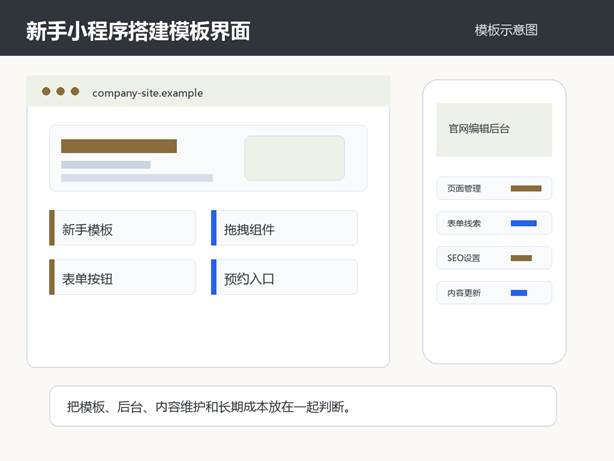Viewport: 614px width, 461px height.
Task: Click the blue bar in 表单线索 row
Action: [x=524, y=223]
